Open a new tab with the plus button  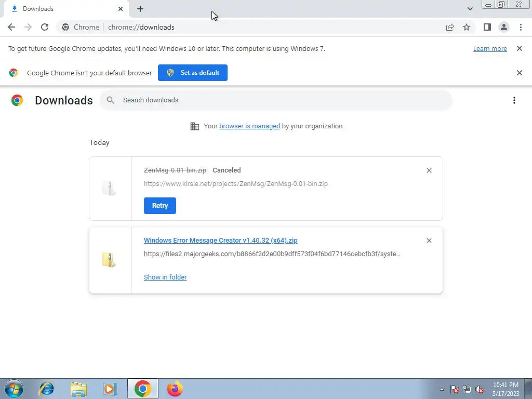140,9
